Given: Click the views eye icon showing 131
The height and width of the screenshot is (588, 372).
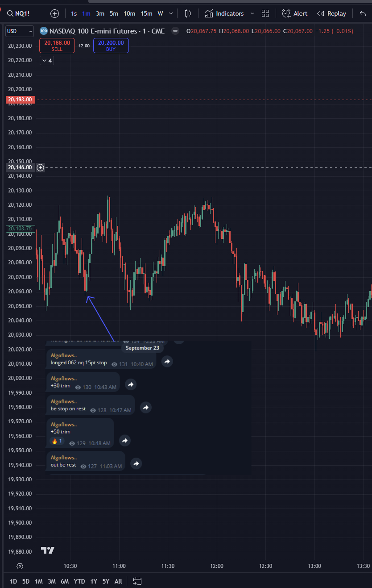Looking at the screenshot, I should point(114,364).
